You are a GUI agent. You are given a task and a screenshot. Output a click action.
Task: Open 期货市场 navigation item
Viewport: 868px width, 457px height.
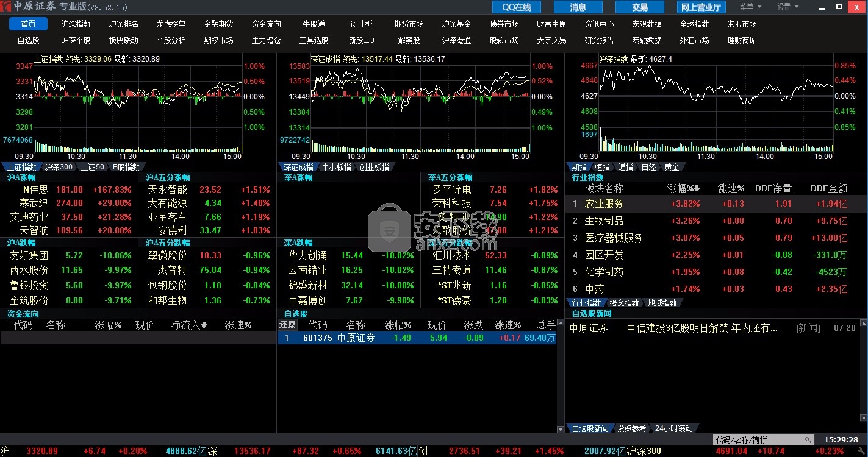pyautogui.click(x=409, y=24)
